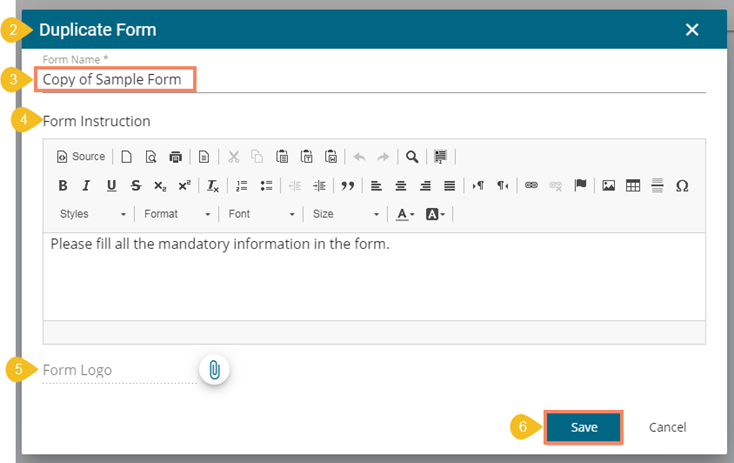Toggle underline formatting in editor
Image resolution: width=734 pixels, height=463 pixels.
(111, 186)
